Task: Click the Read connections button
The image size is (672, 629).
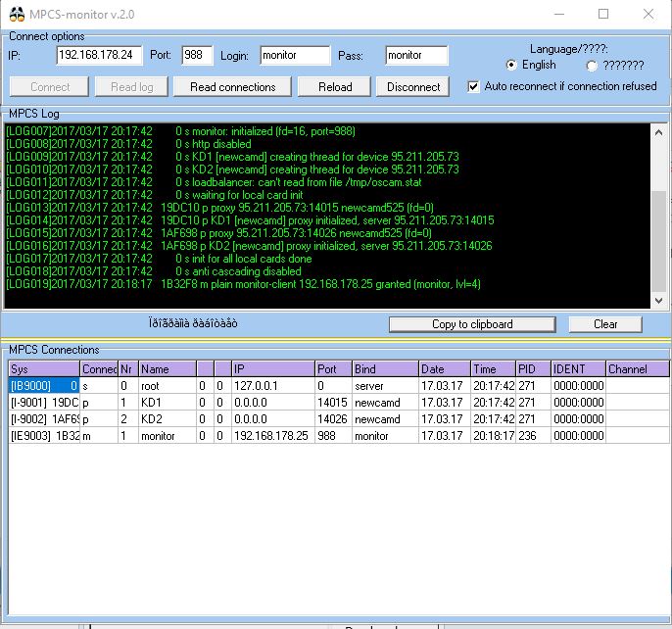Action: pyautogui.click(x=233, y=87)
